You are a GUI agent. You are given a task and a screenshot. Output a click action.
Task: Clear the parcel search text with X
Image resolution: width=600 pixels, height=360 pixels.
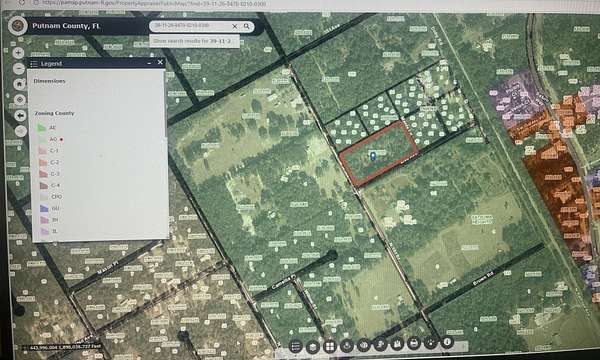point(235,26)
